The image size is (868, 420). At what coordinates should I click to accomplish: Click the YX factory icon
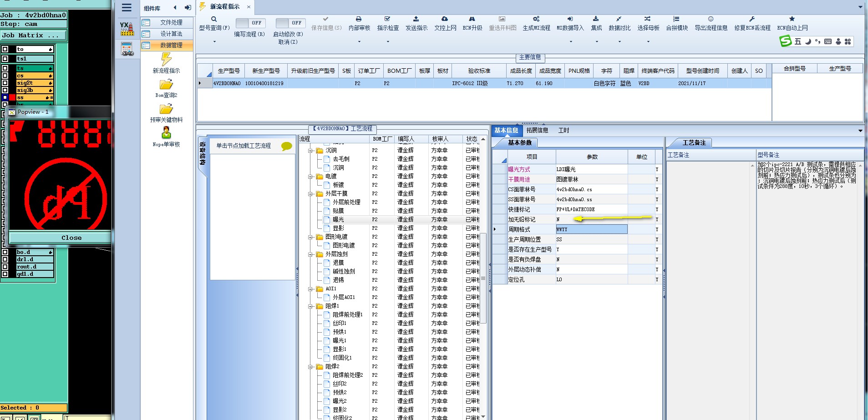click(127, 29)
